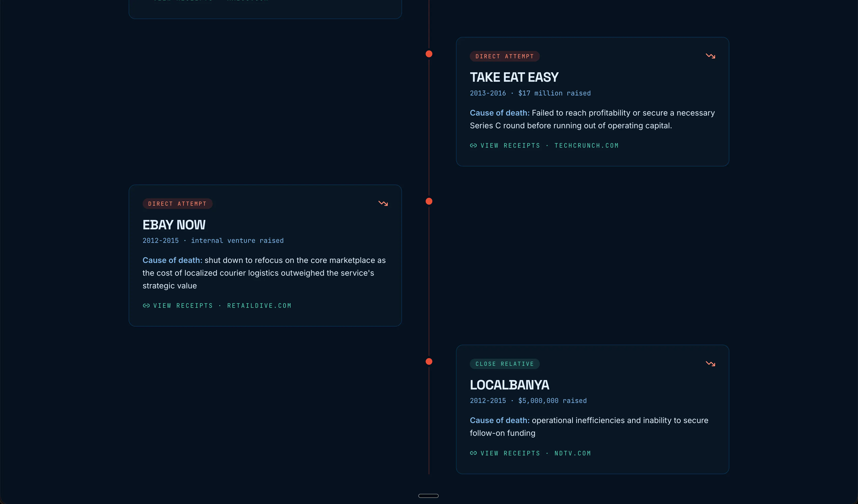Click the eBay Now cause of death paragraph
858x504 pixels.
pyautogui.click(x=264, y=273)
